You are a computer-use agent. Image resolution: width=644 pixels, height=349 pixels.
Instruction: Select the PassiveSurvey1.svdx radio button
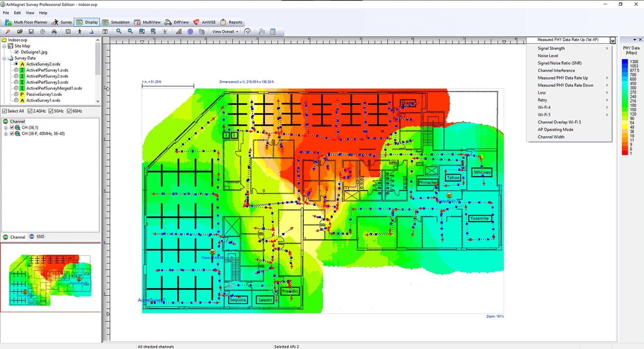coord(16,94)
